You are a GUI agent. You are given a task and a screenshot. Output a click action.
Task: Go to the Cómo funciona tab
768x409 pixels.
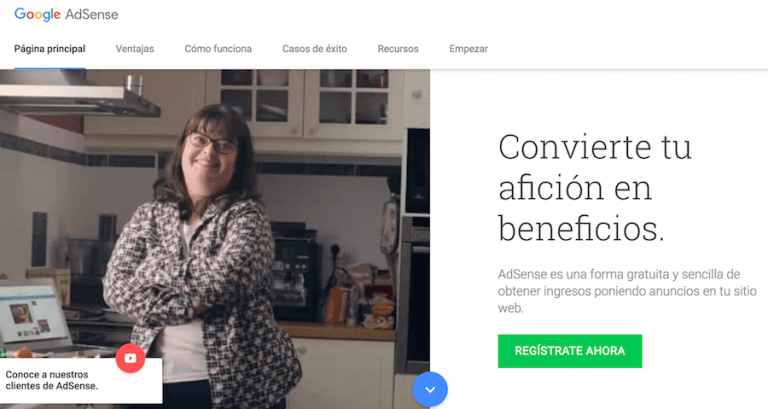point(218,49)
